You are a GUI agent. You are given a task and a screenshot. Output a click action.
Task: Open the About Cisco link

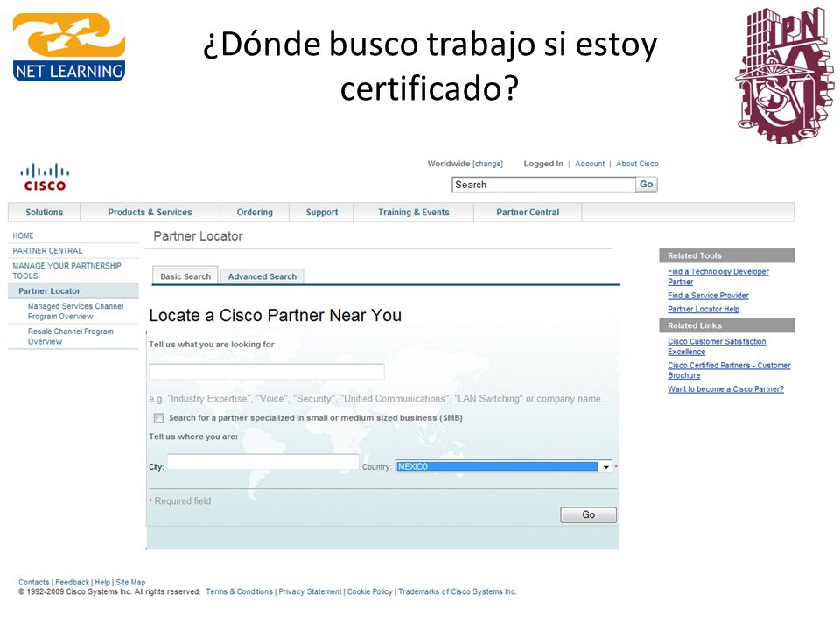click(637, 164)
